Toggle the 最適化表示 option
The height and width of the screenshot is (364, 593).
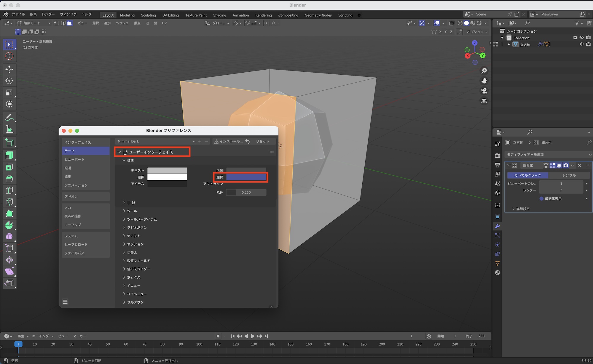click(541, 199)
